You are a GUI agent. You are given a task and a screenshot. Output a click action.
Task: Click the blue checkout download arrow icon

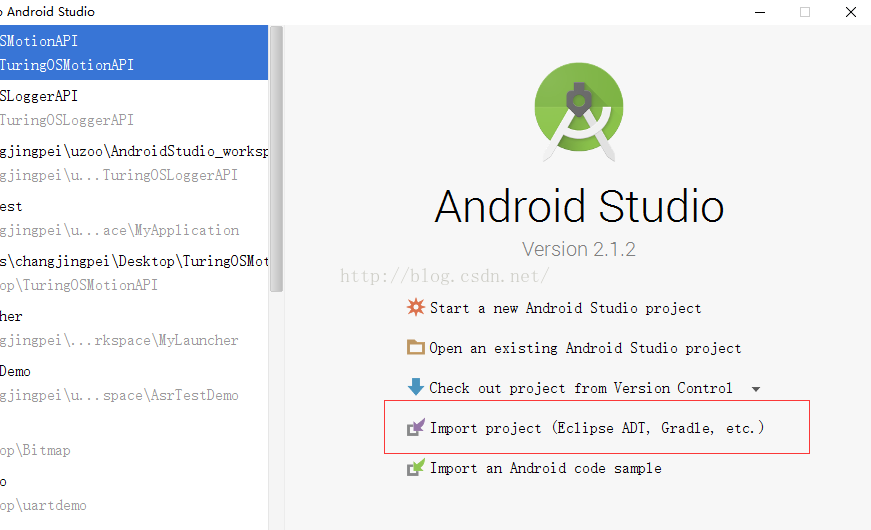416,387
